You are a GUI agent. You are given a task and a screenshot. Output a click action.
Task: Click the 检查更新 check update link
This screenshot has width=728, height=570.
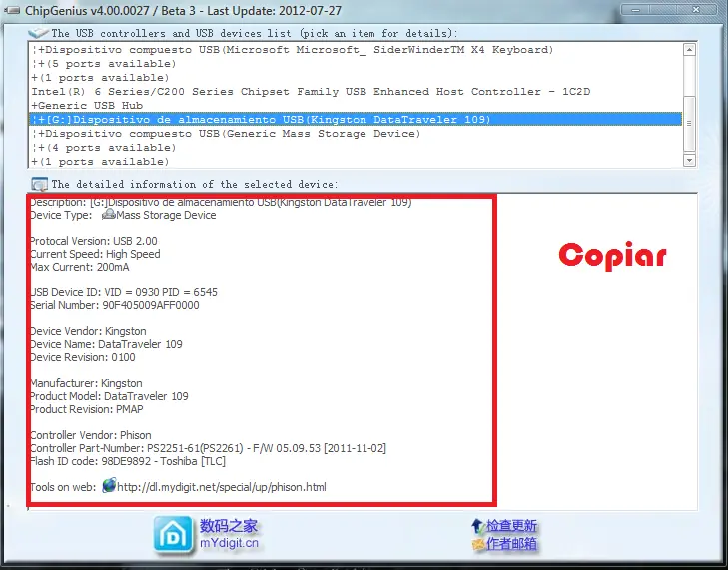click(511, 526)
